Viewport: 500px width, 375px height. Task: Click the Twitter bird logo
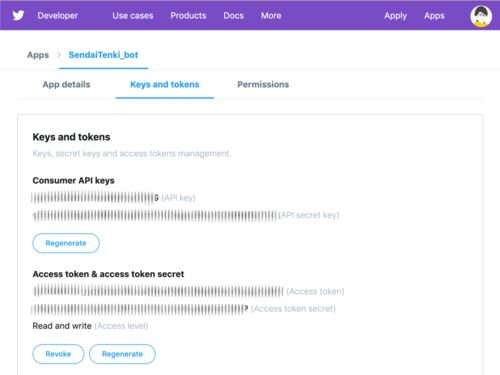(18, 15)
